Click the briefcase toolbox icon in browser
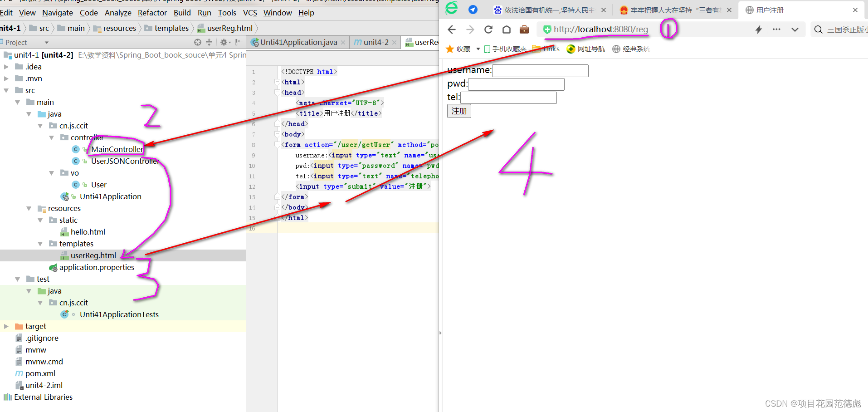This screenshot has width=868, height=412. click(524, 29)
